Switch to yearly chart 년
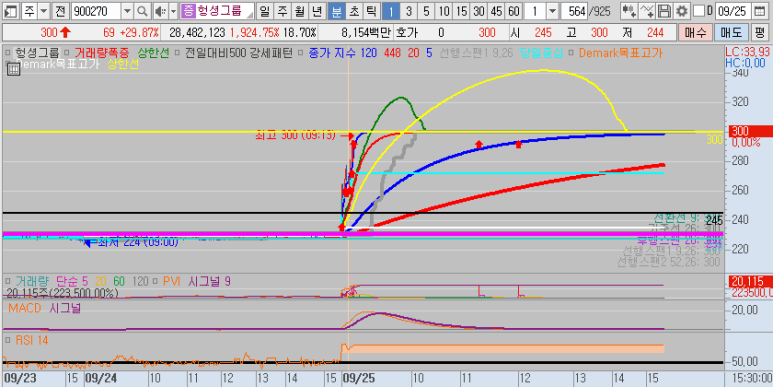The image size is (773, 387). (x=316, y=10)
